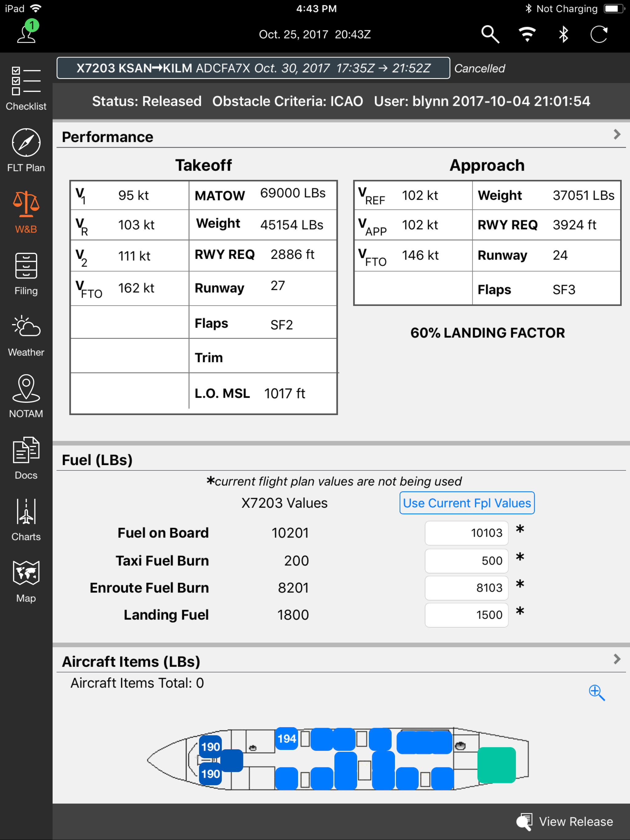Expand the Aircraft Items section chevron
This screenshot has width=630, height=840.
pyautogui.click(x=616, y=659)
